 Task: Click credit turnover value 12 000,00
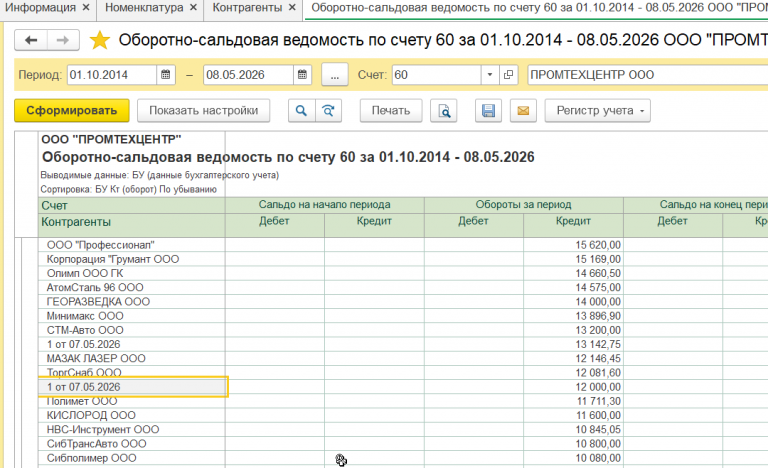[x=598, y=387]
